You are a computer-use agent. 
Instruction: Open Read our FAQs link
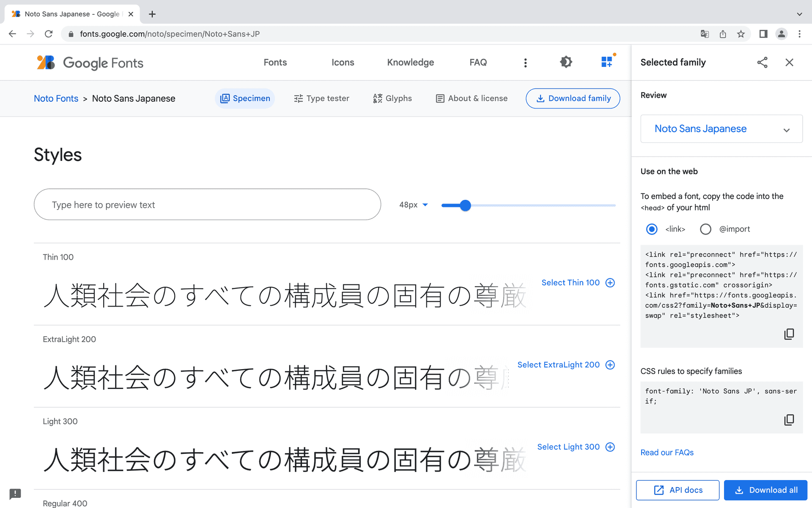click(667, 453)
